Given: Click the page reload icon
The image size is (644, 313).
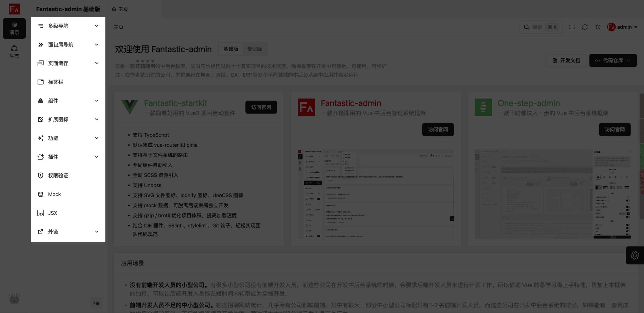Looking at the screenshot, I should pos(585,27).
